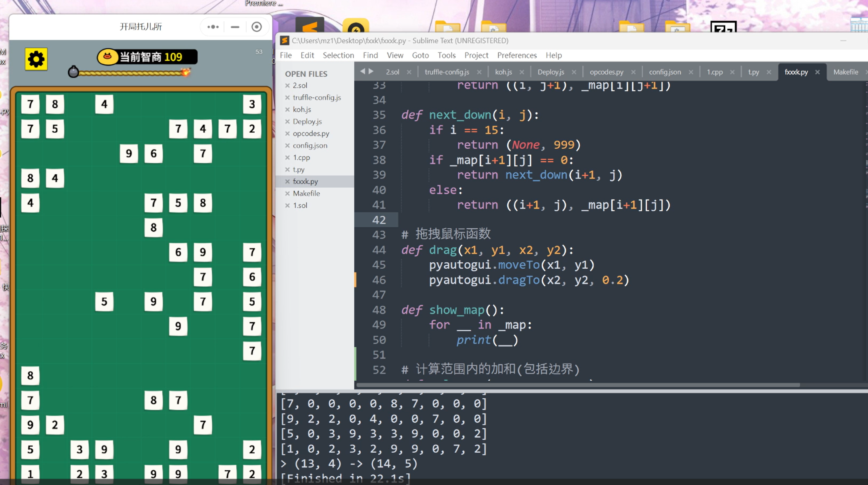Close 1.sol in the Open Files sidebar

287,206
